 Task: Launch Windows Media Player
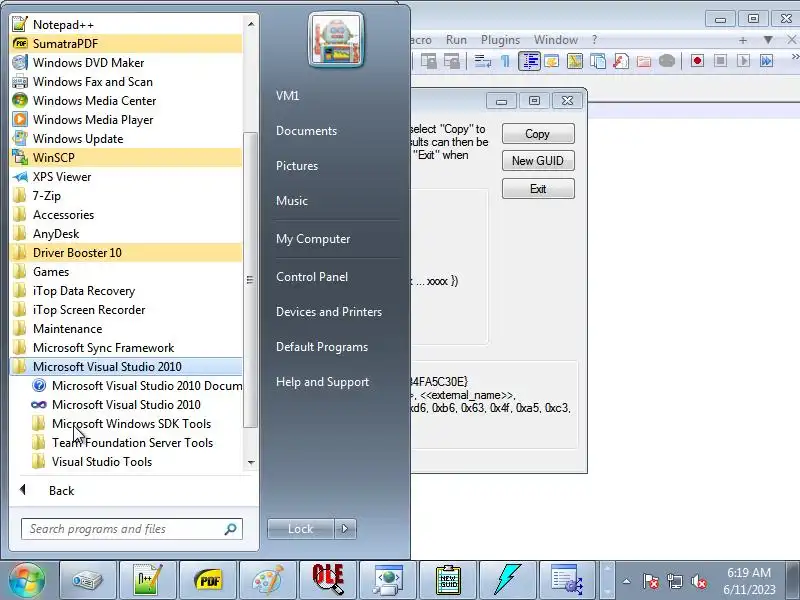click(126, 119)
